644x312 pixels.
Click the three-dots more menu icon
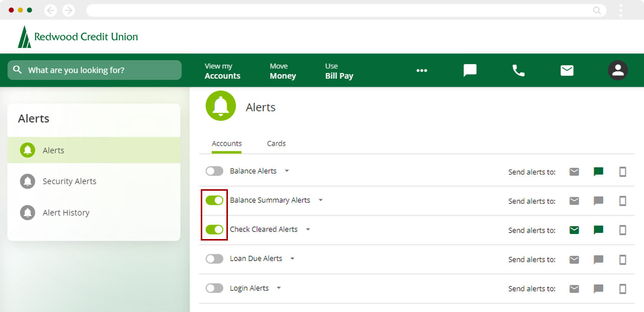point(422,70)
